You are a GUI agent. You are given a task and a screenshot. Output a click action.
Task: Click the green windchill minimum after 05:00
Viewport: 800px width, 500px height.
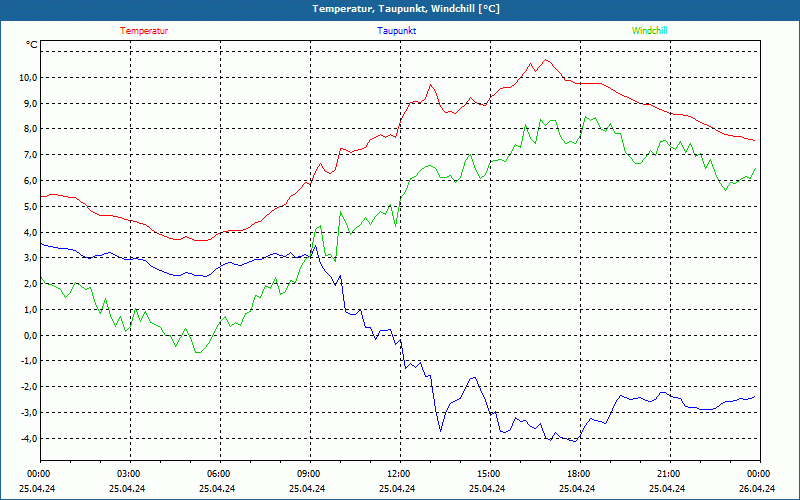pos(198,353)
